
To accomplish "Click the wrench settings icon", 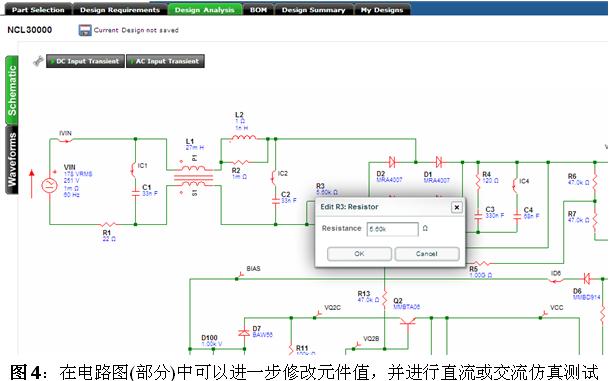I will coord(38,61).
